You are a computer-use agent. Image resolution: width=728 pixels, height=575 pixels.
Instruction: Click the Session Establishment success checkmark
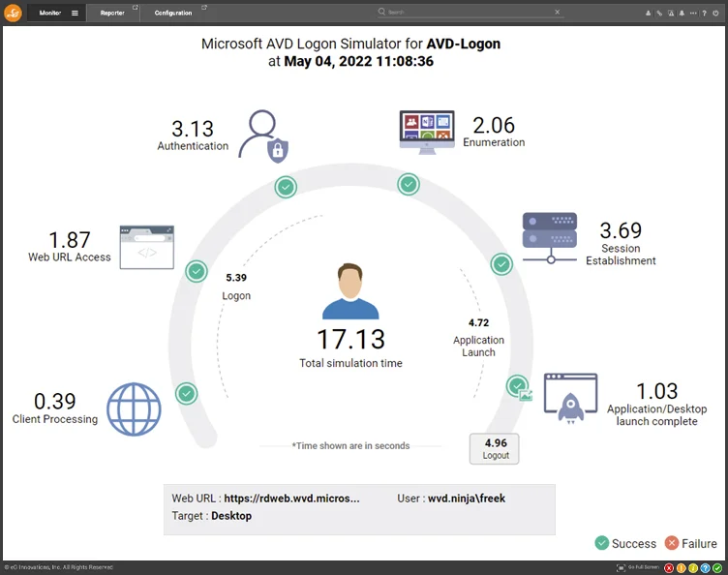[501, 264]
